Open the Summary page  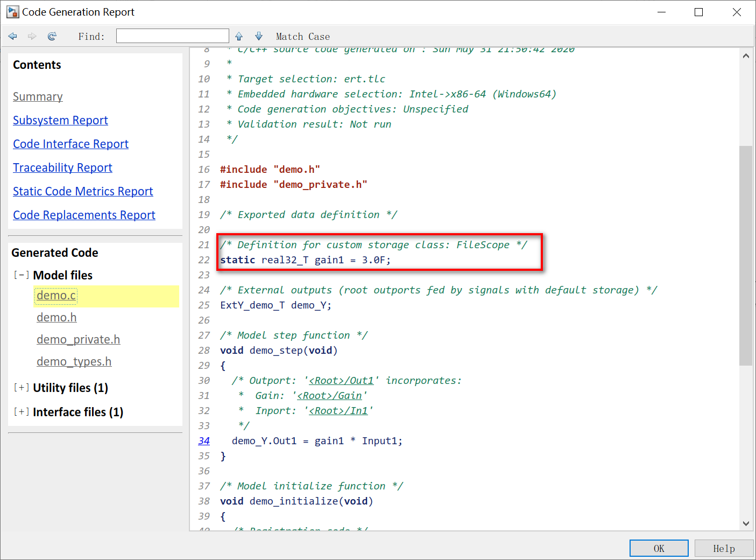pos(38,97)
